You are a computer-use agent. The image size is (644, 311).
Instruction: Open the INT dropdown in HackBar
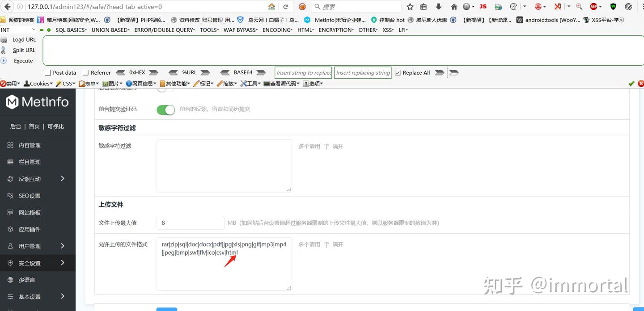(x=18, y=30)
